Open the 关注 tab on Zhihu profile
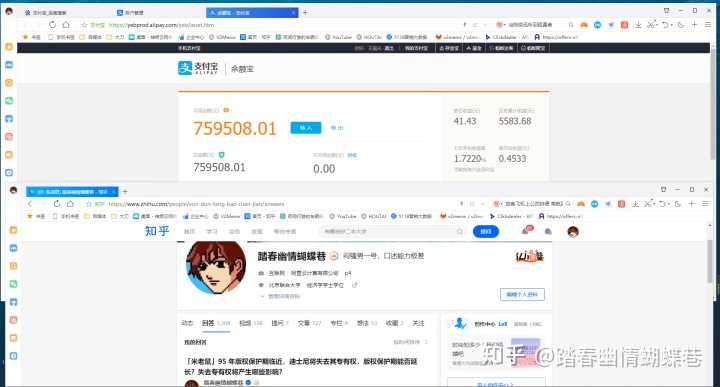Viewport: 720px width, 387px height. (x=418, y=323)
